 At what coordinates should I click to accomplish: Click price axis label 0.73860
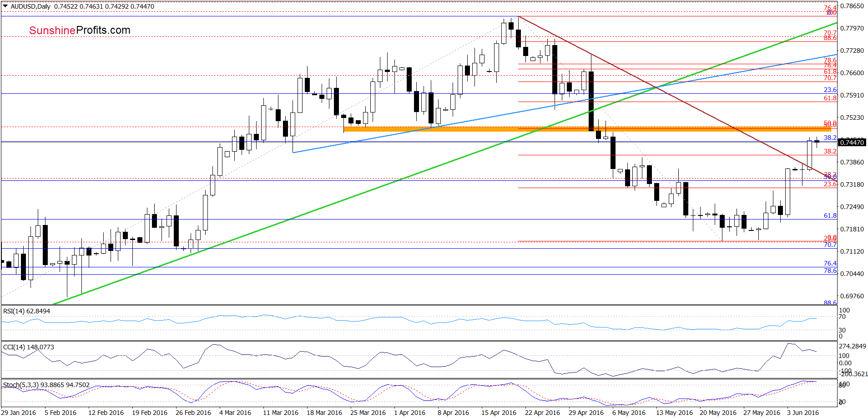[852, 162]
